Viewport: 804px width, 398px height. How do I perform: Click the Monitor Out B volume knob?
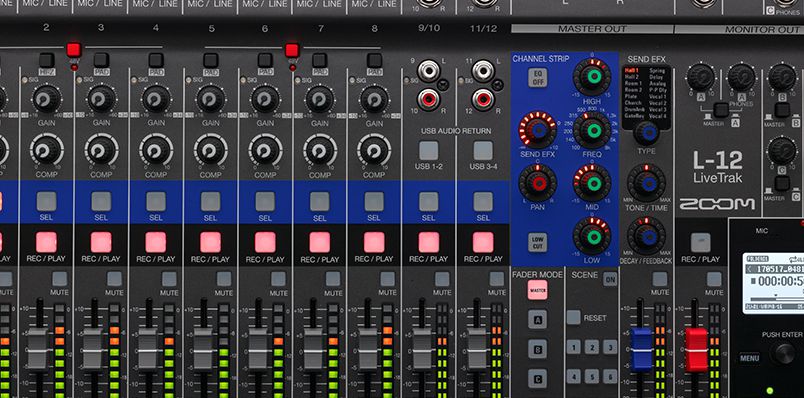click(782, 77)
